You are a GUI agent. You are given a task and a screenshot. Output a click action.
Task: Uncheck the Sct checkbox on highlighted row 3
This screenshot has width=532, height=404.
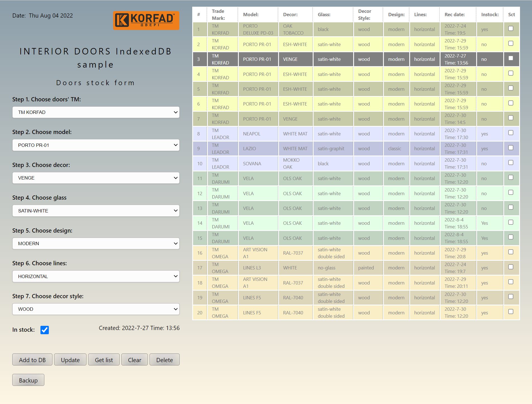[511, 58]
